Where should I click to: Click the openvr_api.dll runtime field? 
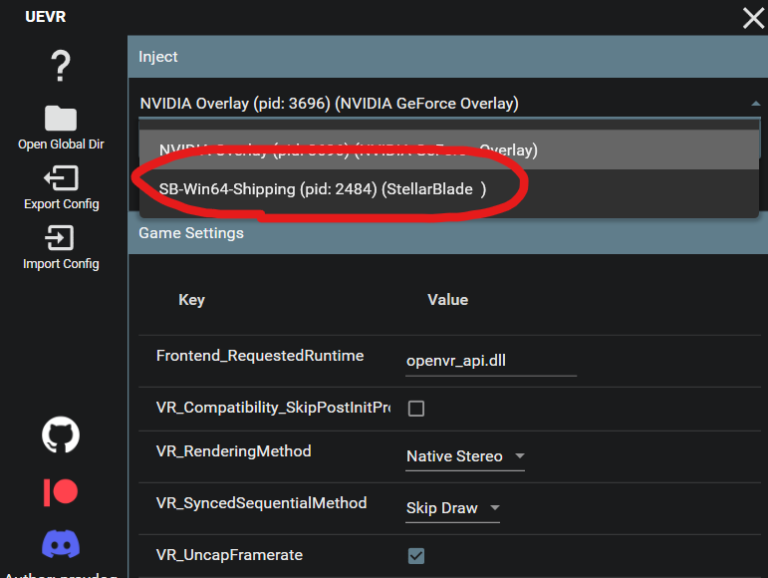pos(490,361)
